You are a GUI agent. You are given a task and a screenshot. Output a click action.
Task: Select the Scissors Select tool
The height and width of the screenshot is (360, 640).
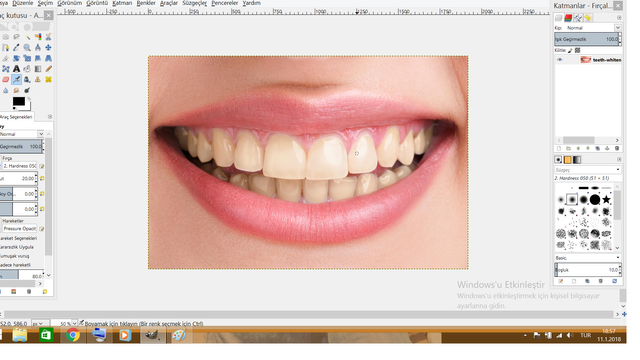48,37
